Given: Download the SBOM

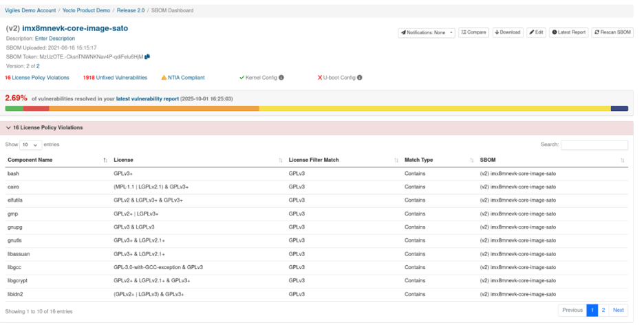Looking at the screenshot, I should 507,32.
